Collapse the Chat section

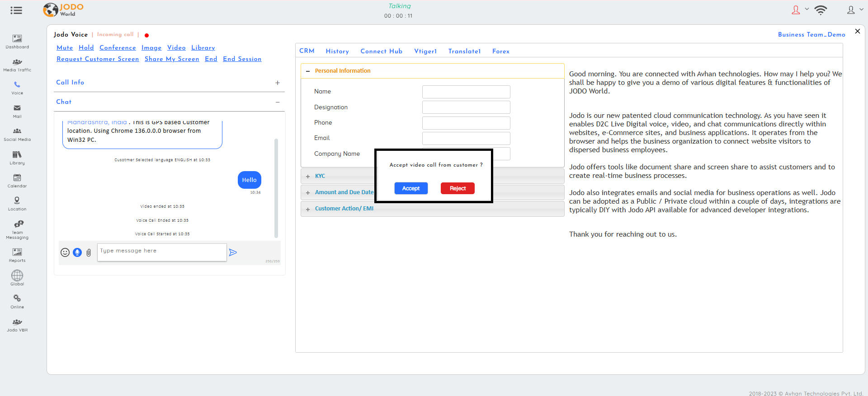278,102
